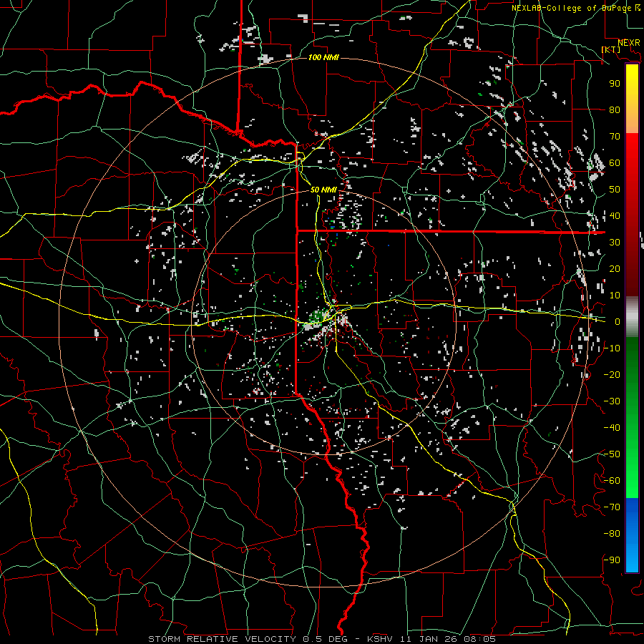The image size is (644, 644).
Task: Click the 10 tick label on the color bar
Action: click(x=615, y=296)
